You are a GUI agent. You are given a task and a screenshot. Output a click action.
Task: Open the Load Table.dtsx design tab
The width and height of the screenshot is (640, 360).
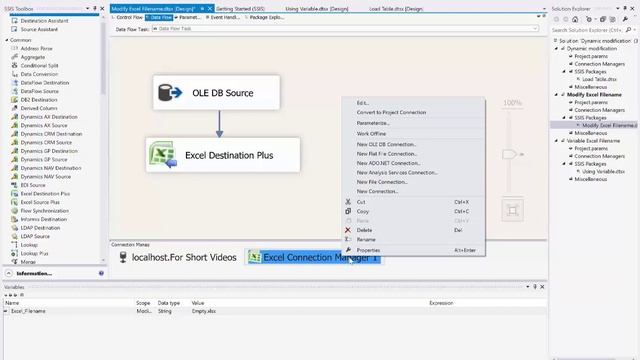(396, 9)
